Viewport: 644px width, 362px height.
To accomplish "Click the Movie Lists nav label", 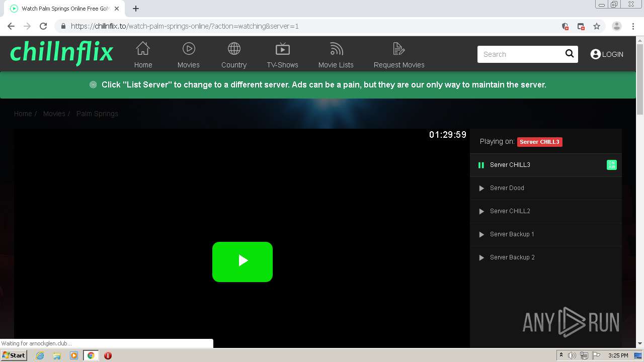I will pos(336,65).
